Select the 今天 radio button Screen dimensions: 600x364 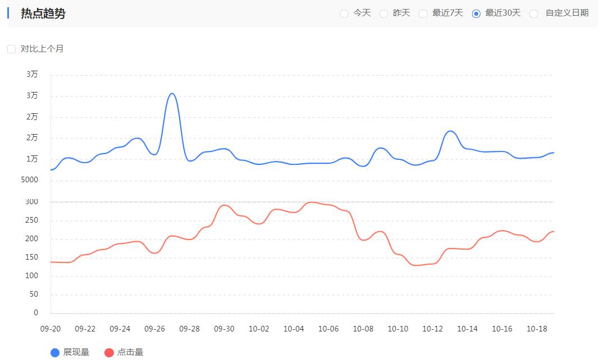click(345, 13)
